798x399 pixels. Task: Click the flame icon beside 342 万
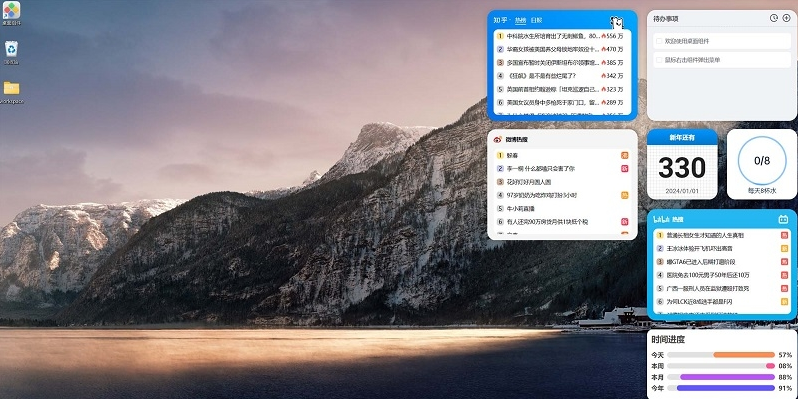[x=604, y=76]
